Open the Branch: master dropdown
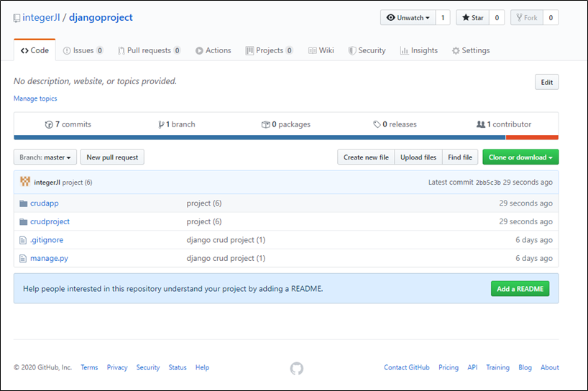This screenshot has width=588, height=391. pos(45,157)
